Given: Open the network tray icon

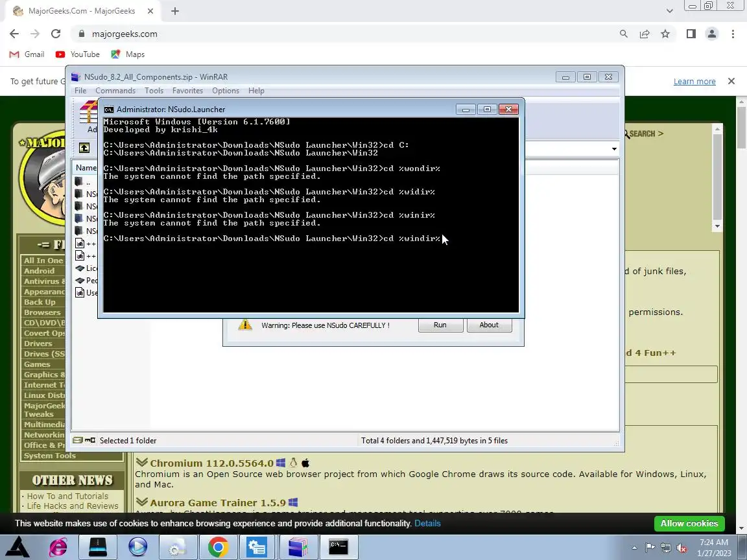Looking at the screenshot, I should click(666, 548).
